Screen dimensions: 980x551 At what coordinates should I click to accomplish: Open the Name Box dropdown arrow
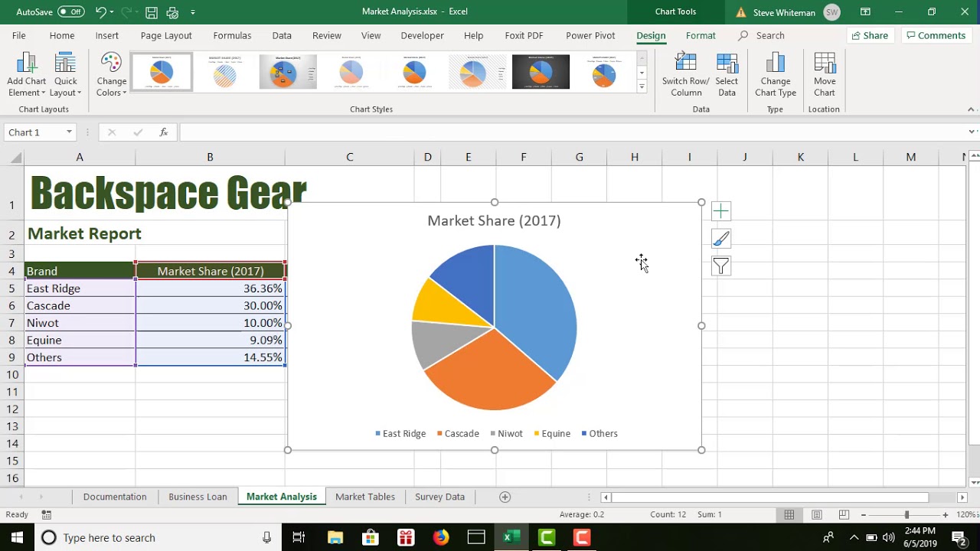pos(69,132)
